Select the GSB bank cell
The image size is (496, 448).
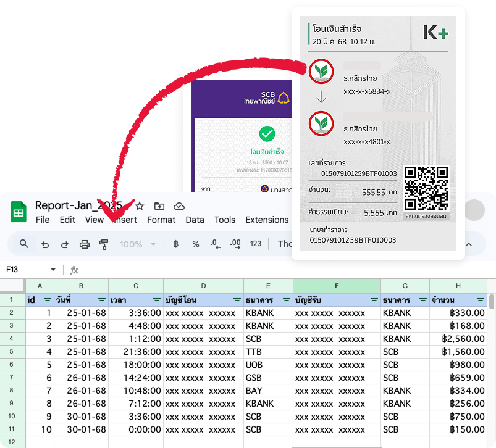(268, 378)
